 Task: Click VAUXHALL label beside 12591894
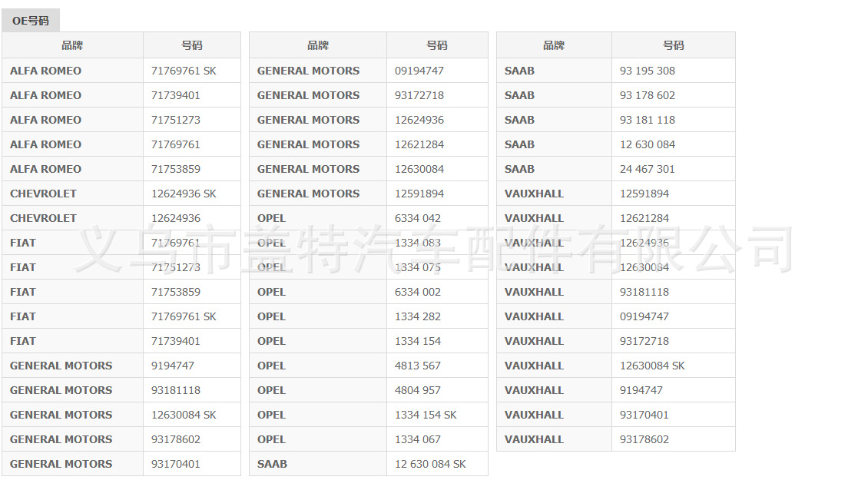coord(534,194)
